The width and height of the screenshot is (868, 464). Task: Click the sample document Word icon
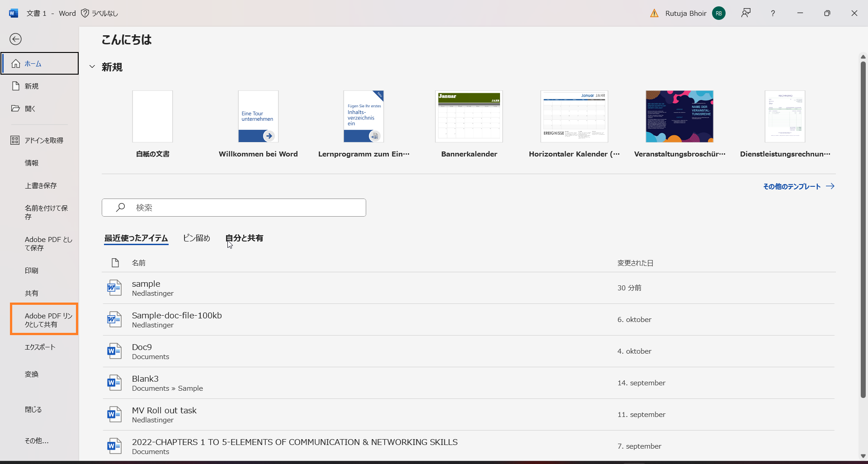coord(114,288)
